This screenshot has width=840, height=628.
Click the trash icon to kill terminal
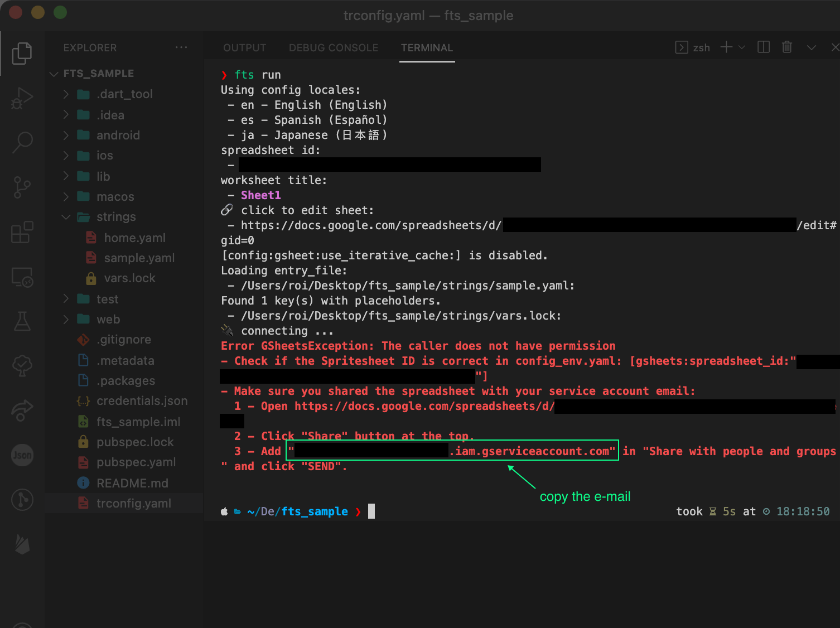point(786,47)
